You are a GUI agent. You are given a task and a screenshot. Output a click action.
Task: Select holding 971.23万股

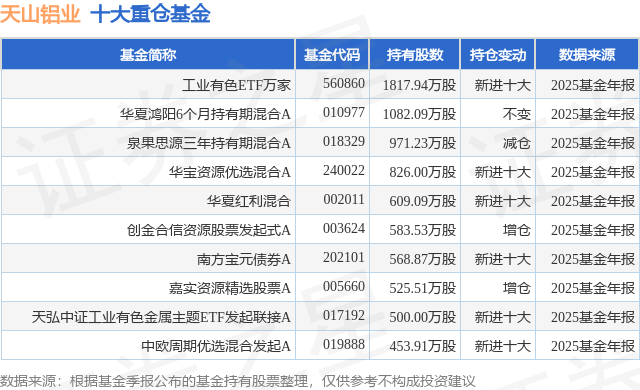click(x=422, y=143)
